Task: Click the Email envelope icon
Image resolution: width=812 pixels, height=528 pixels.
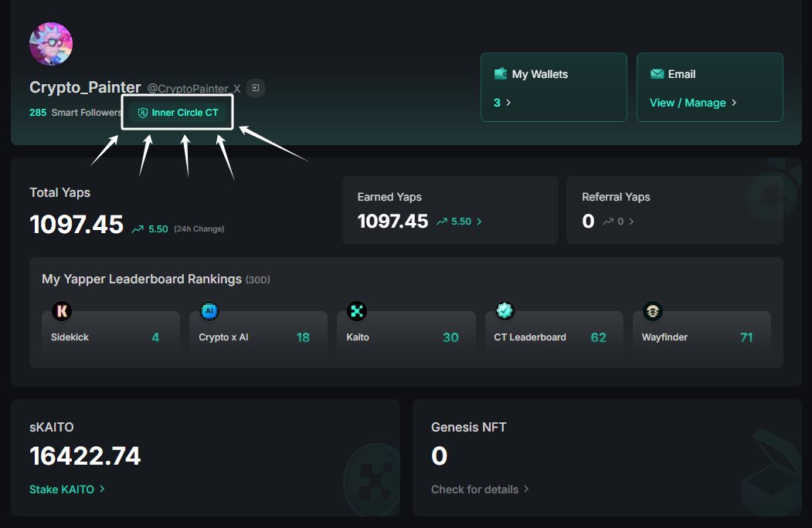Action: 657,74
